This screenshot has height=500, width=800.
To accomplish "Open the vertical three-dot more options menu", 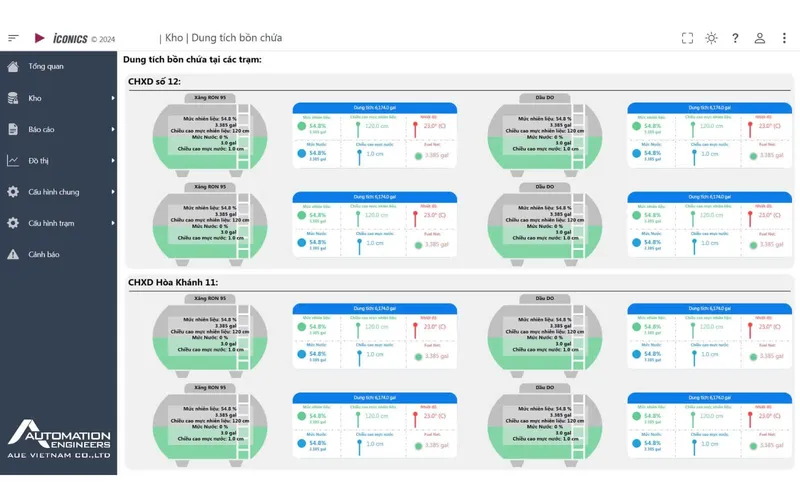I will (784, 38).
